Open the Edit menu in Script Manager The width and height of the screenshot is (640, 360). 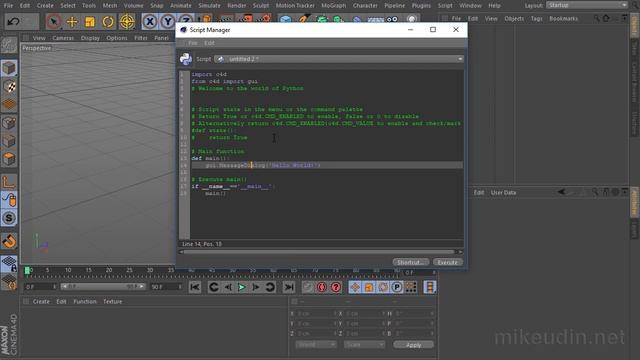click(x=209, y=43)
